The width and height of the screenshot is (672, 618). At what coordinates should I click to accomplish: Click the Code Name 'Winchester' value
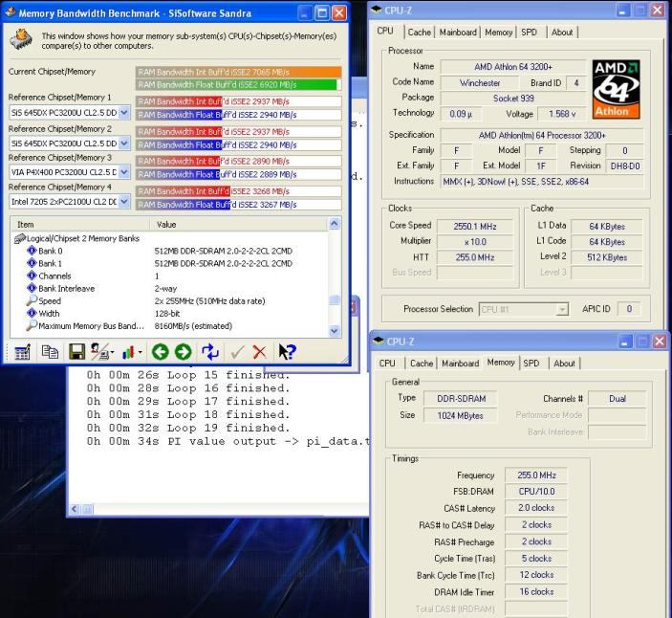(x=480, y=83)
